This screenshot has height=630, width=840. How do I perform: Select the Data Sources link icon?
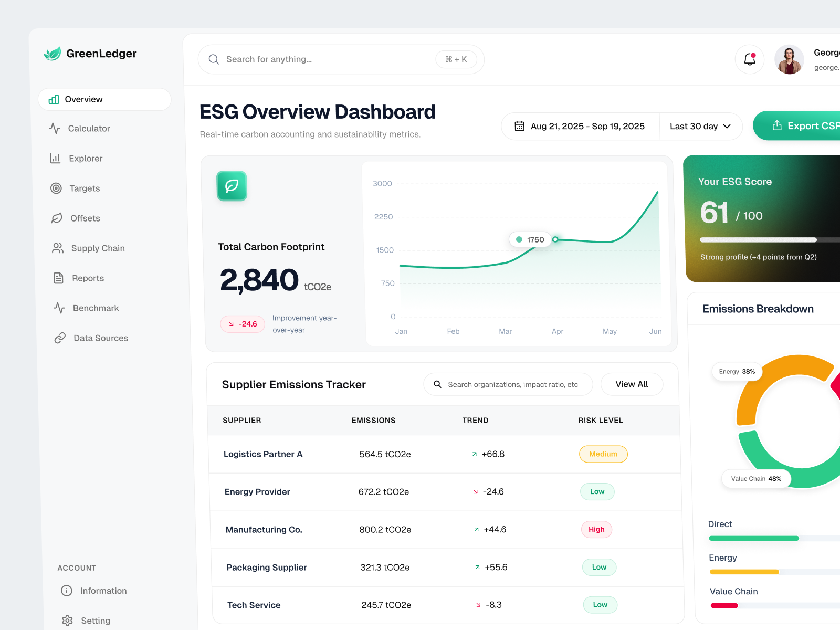(59, 338)
